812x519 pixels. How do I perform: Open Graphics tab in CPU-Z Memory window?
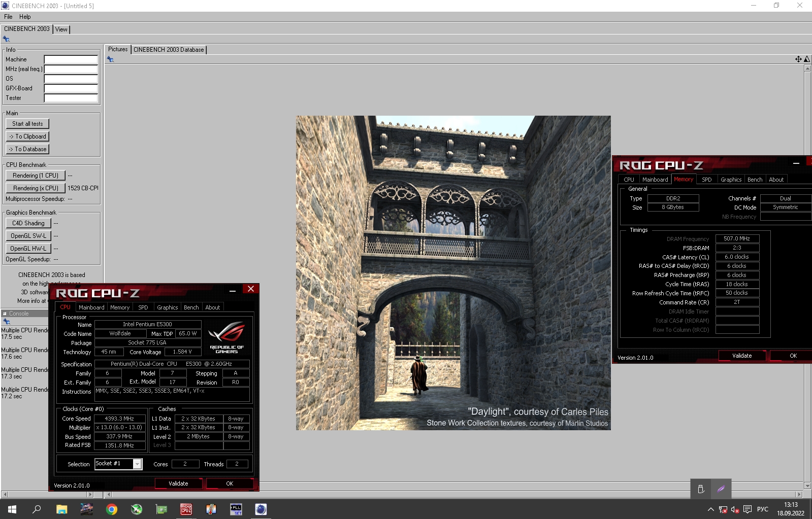(x=731, y=180)
